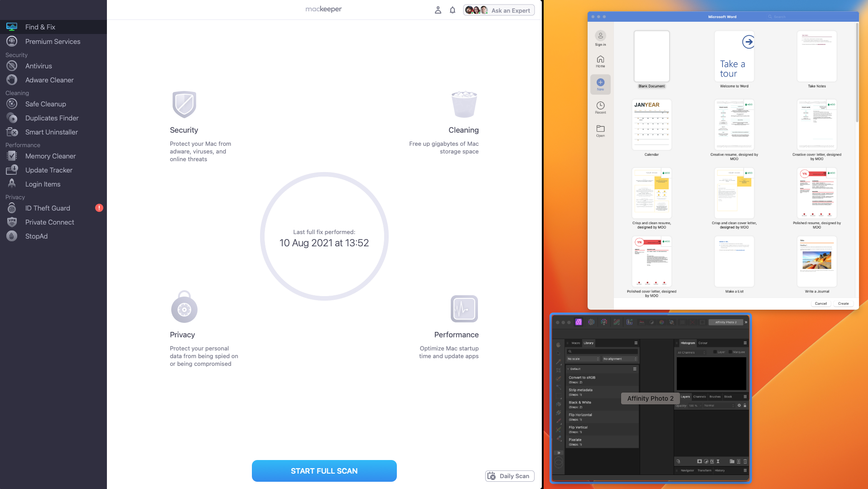The height and width of the screenshot is (489, 868).
Task: Open Memory Cleaner
Action: coord(53,156)
